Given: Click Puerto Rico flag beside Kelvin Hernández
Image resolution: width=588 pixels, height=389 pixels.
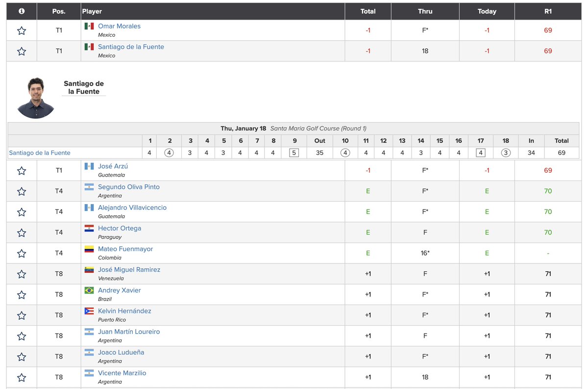Looking at the screenshot, I should coord(89,311).
